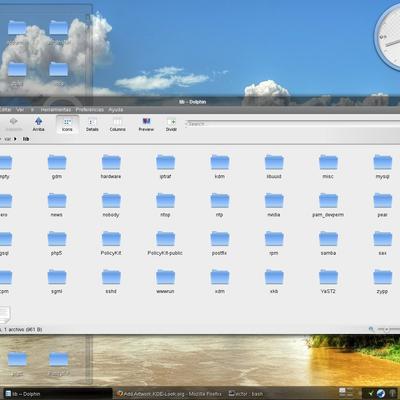Select the ntp folder
This screenshot has height=400, width=400.
coord(220,205)
